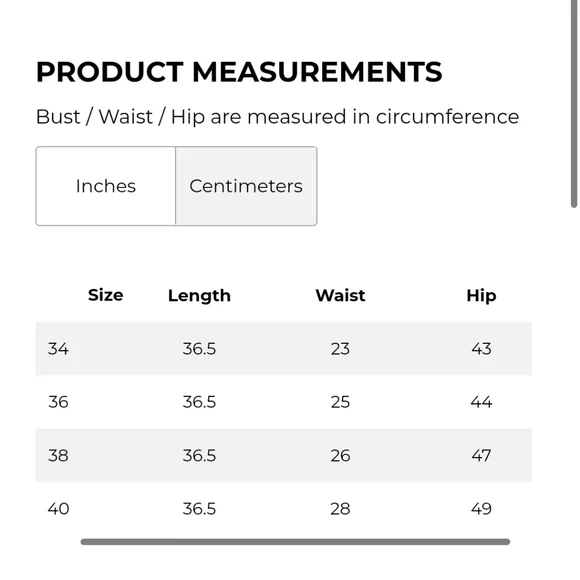Click the Size column header
Image resolution: width=580 pixels, height=580 pixels.
[105, 295]
